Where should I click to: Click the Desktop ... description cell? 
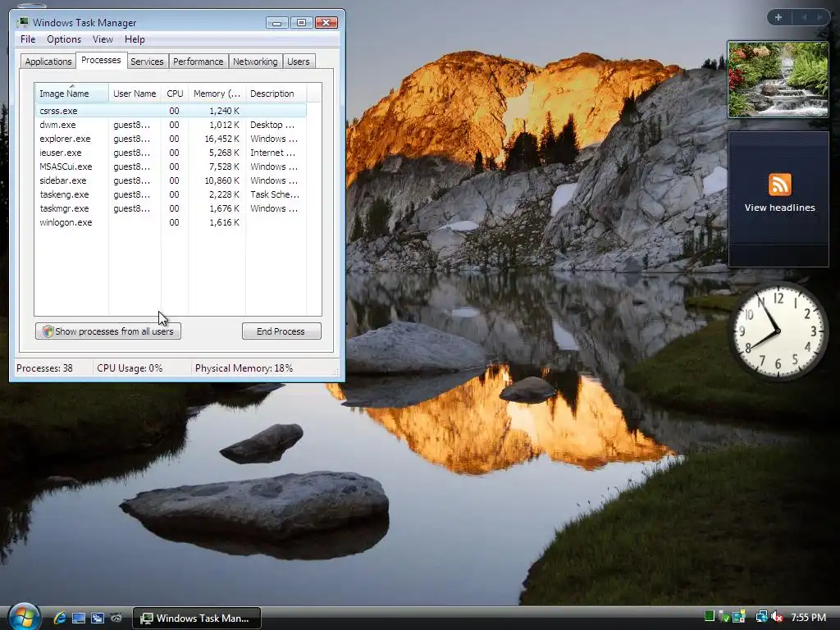point(272,125)
